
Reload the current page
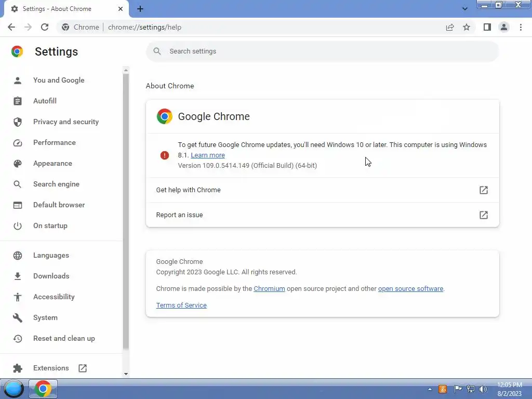point(45,27)
